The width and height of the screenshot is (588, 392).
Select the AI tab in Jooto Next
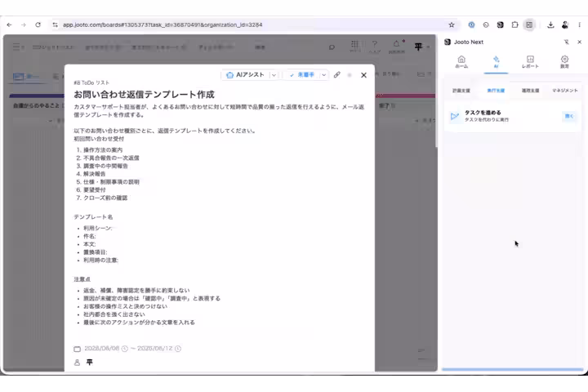tap(496, 62)
